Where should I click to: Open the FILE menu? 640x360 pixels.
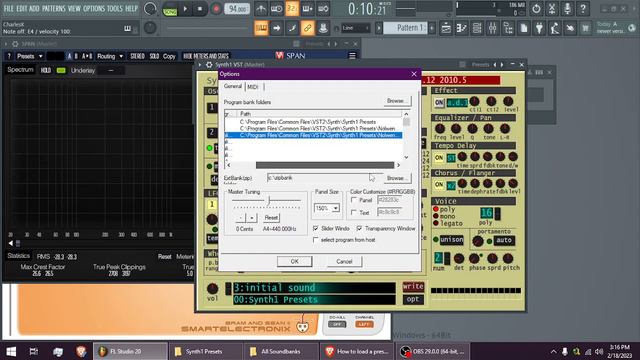pos(8,8)
